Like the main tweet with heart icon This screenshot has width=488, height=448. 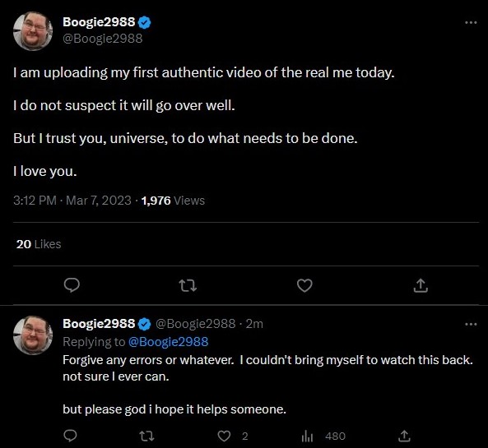(304, 285)
